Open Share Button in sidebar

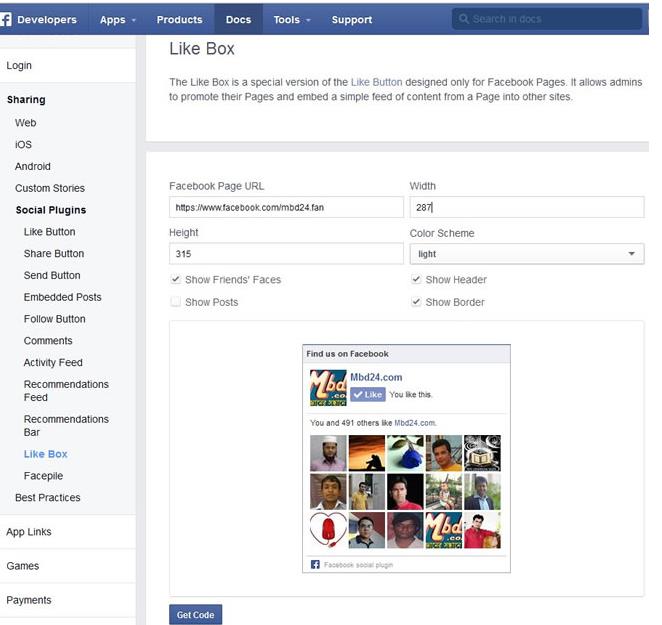point(54,253)
